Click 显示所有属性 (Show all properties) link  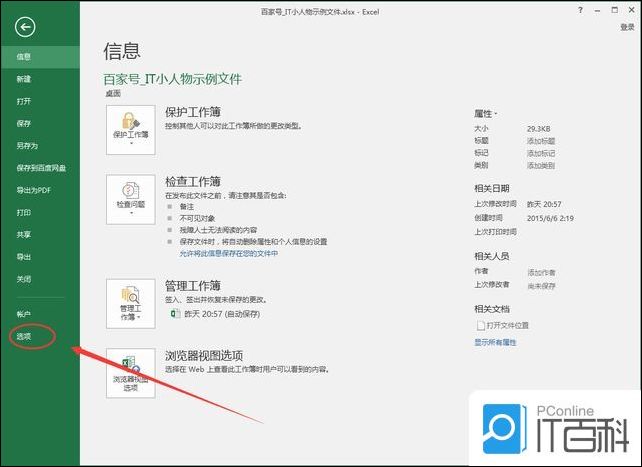pos(495,342)
